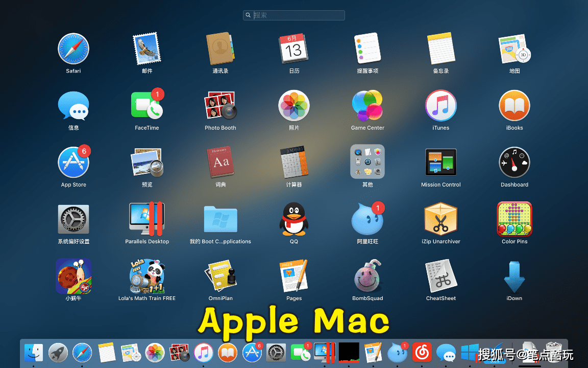
Task: Launch Dashboard
Action: 514,162
